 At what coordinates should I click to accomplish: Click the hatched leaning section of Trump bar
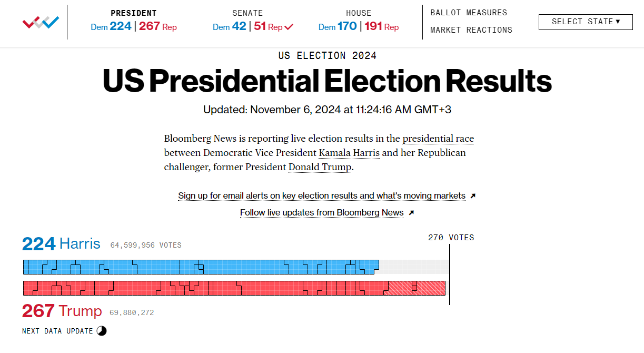[x=414, y=288]
